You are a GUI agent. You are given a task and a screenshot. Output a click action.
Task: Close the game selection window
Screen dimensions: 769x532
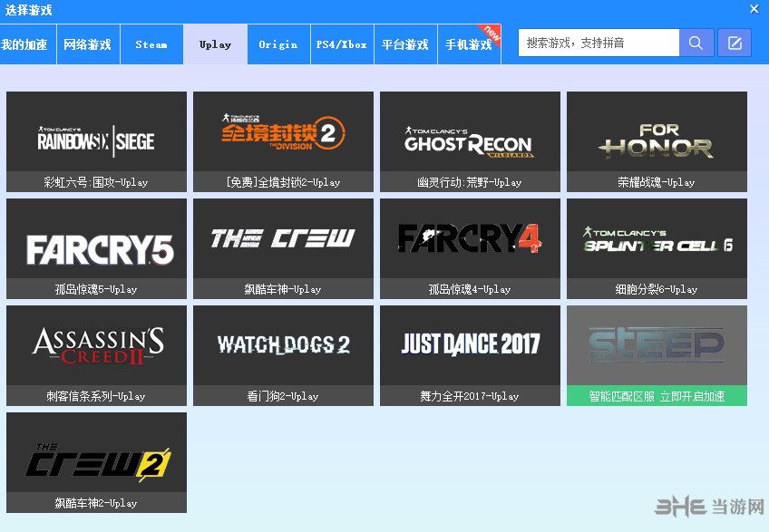754,9
